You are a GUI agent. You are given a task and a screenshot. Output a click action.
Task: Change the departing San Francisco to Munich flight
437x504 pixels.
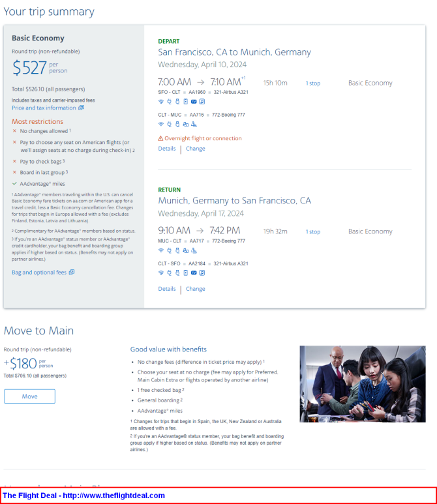click(196, 149)
